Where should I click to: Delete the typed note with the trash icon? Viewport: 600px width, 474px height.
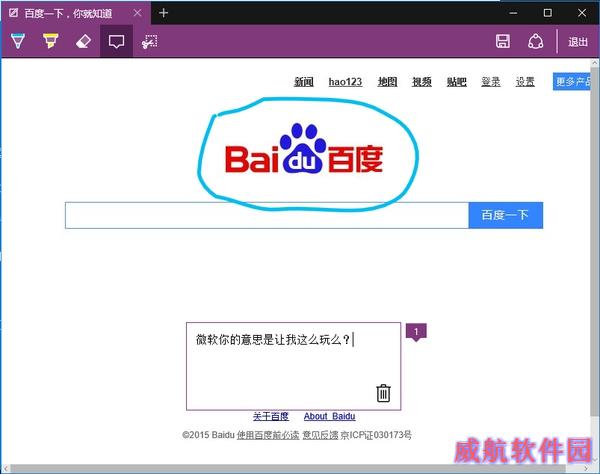[x=383, y=393]
